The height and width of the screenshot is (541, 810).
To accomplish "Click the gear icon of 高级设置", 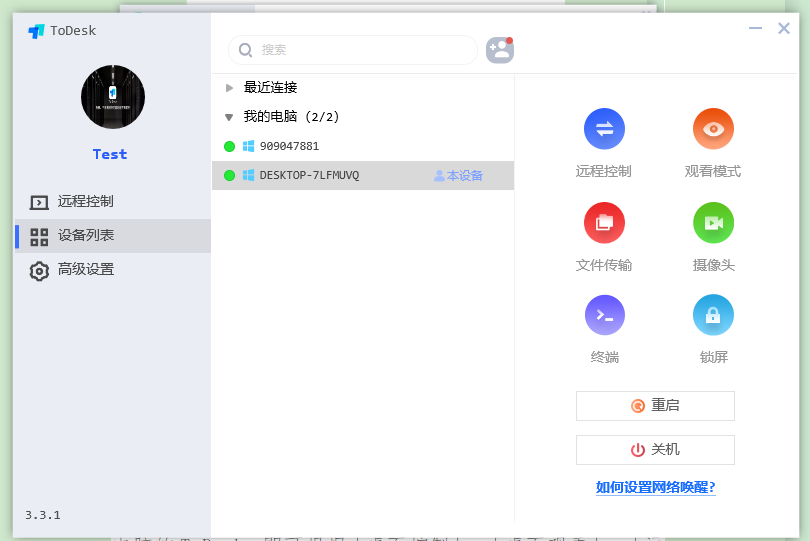I will 39,270.
